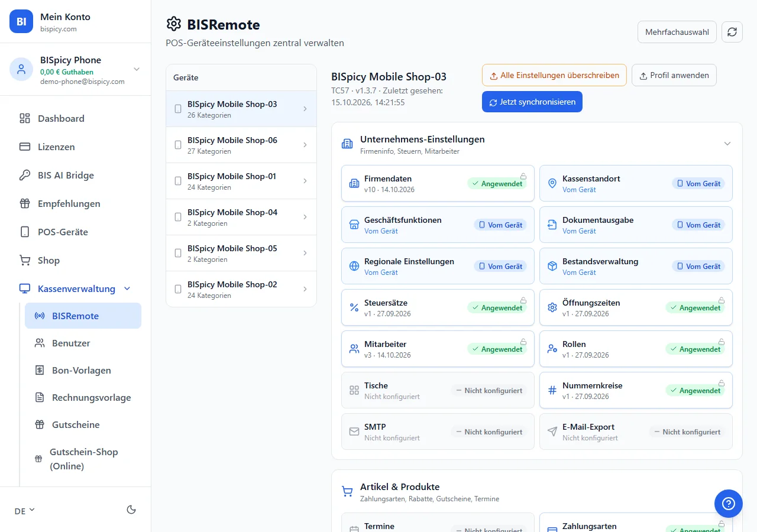The height and width of the screenshot is (532, 757).
Task: Select device BISpicy Mobile Shop-04
Action: 241,217
